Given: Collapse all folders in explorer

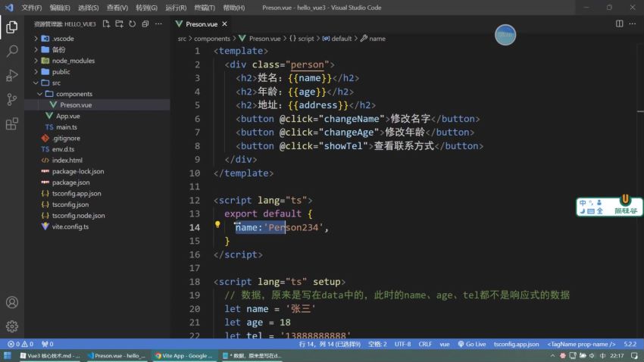Looking at the screenshot, I should 145,23.
